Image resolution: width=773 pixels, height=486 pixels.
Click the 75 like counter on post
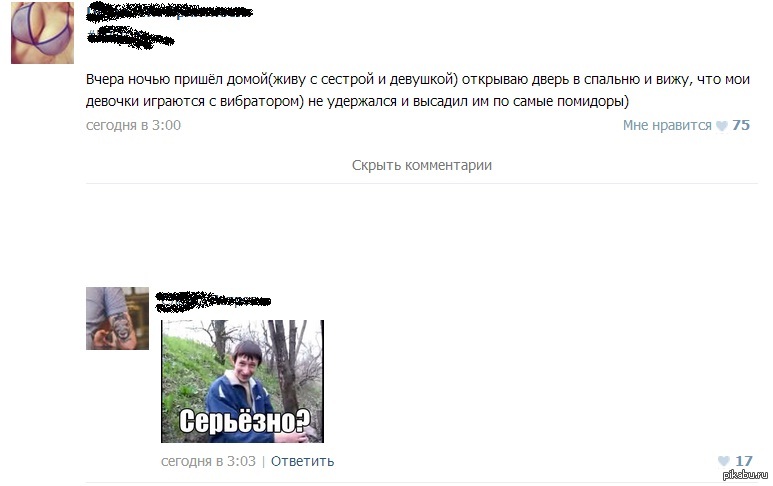tap(740, 125)
